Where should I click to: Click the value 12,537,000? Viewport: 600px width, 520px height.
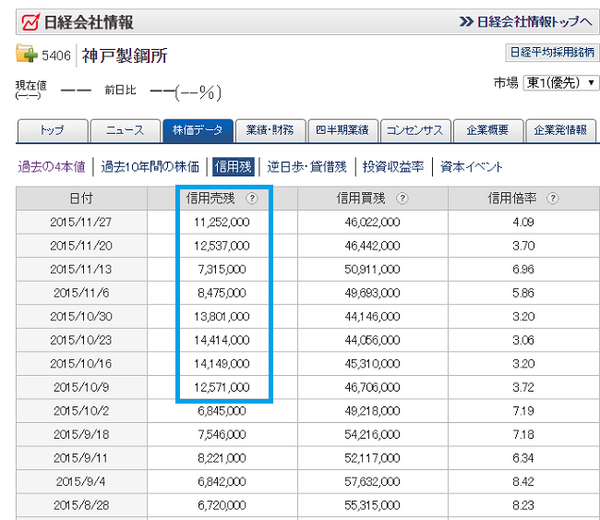click(222, 246)
